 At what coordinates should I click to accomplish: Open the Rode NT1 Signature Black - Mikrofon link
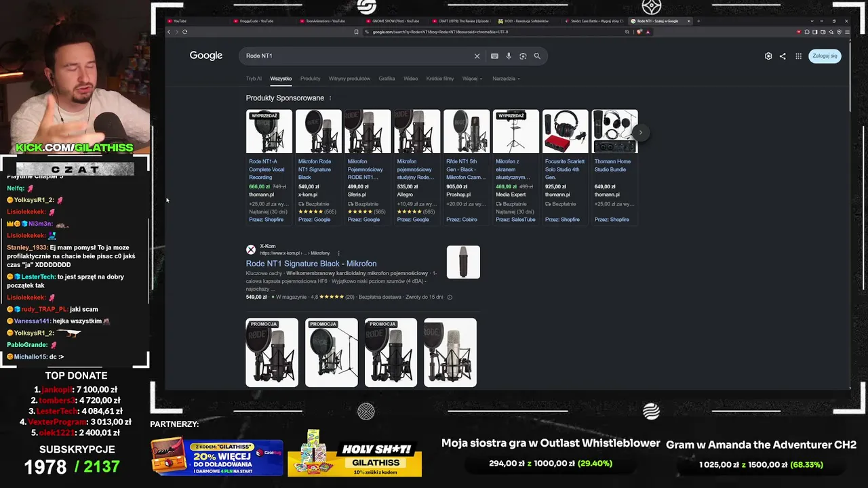tap(311, 264)
